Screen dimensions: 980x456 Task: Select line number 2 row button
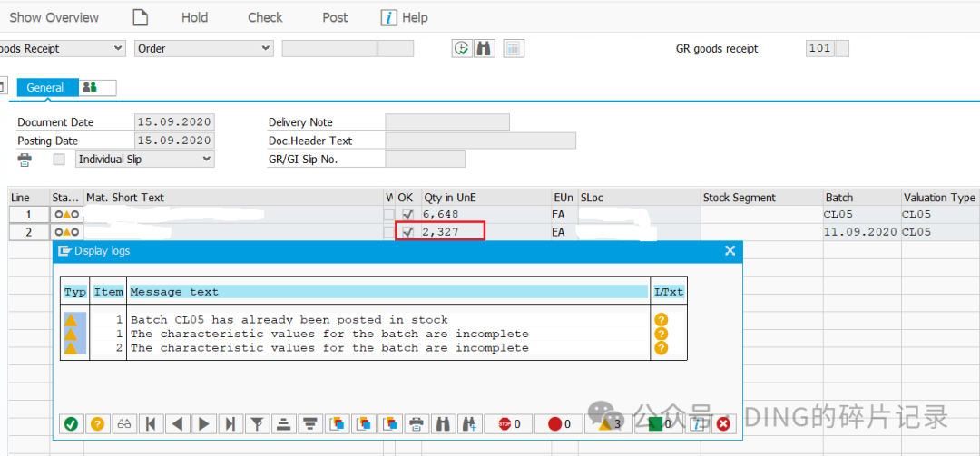pos(29,232)
